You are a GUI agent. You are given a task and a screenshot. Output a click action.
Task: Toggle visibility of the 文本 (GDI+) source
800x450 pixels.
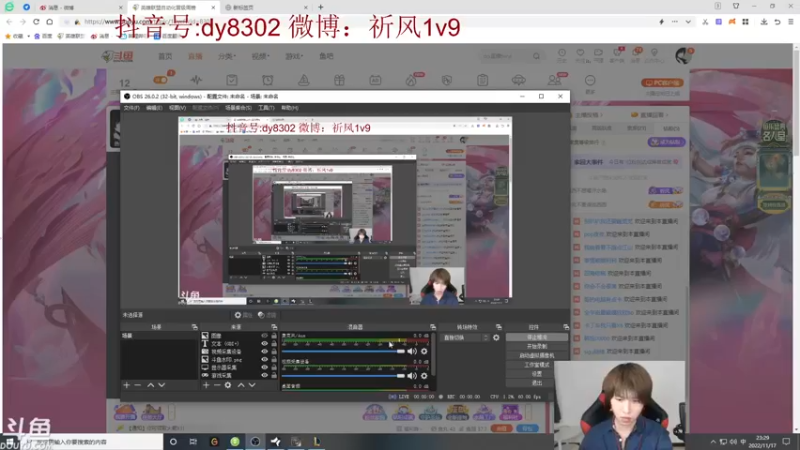point(264,343)
